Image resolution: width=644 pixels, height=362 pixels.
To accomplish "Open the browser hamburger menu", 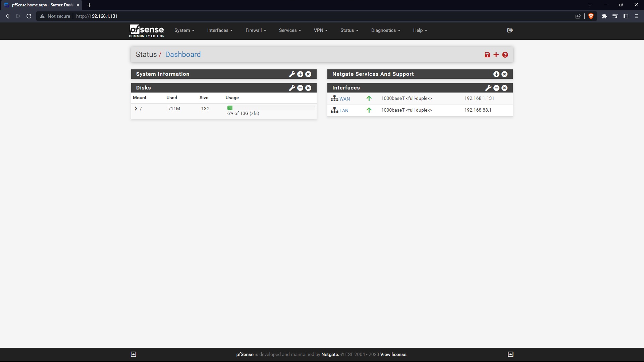I will 637,16.
